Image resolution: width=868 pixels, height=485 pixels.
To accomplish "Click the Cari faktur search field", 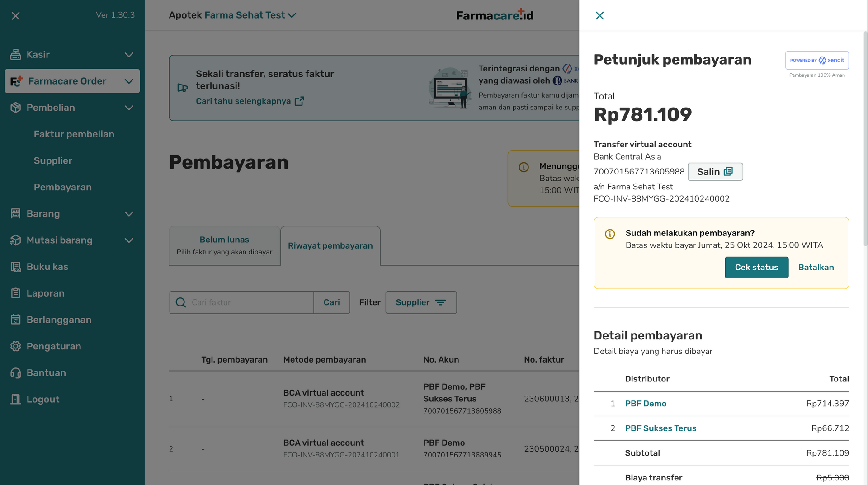I will coord(241,302).
